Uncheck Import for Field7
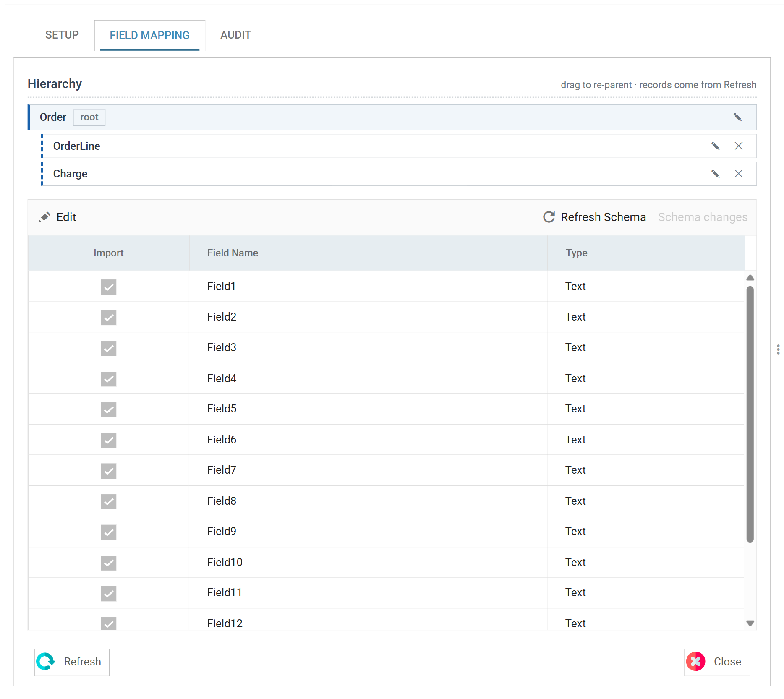 pos(109,471)
